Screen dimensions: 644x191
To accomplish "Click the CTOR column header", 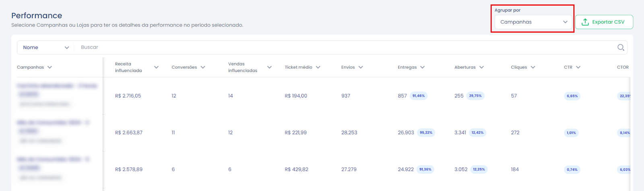I will [x=623, y=67].
